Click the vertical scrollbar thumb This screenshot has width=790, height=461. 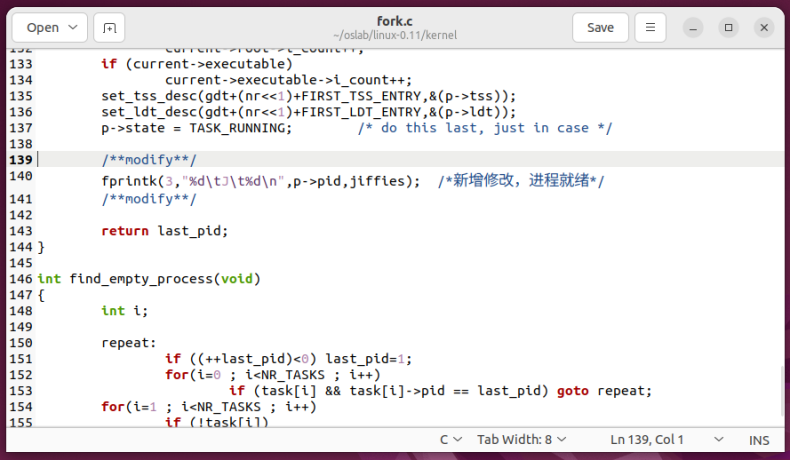tap(781, 391)
